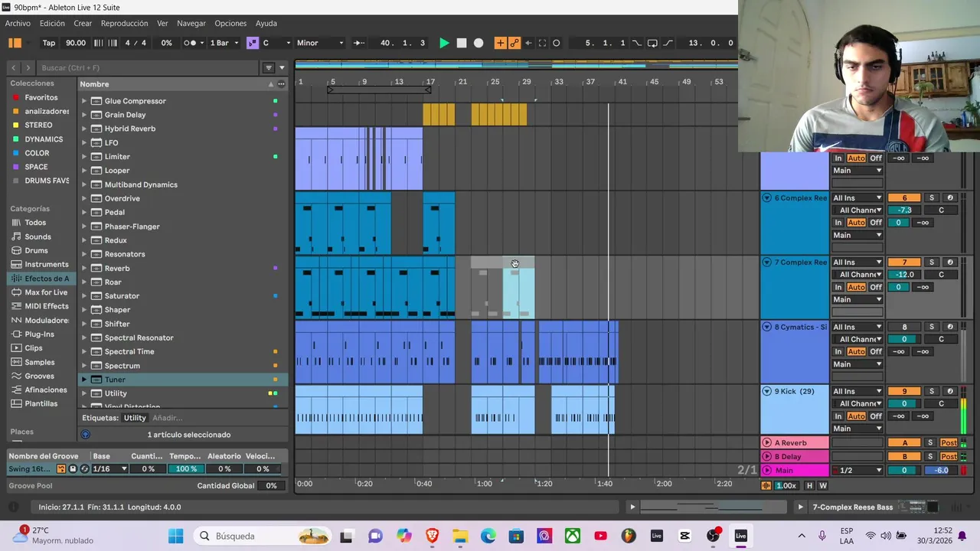980x551 pixels.
Task: Click the Session Record circle button
Action: point(557,43)
